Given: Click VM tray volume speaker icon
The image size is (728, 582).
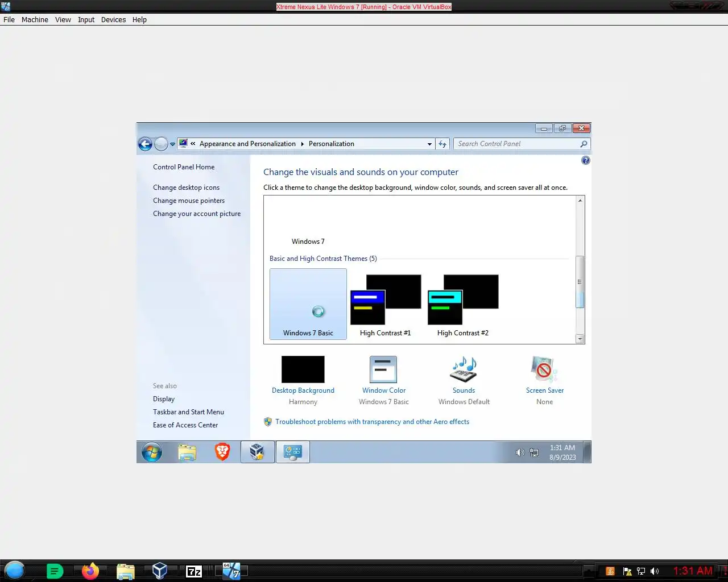Looking at the screenshot, I should (x=520, y=452).
